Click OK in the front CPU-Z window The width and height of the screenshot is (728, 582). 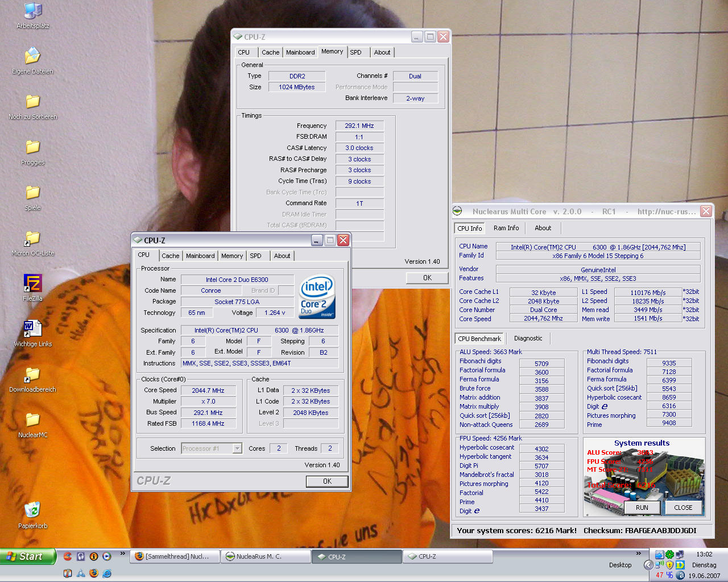tap(327, 481)
